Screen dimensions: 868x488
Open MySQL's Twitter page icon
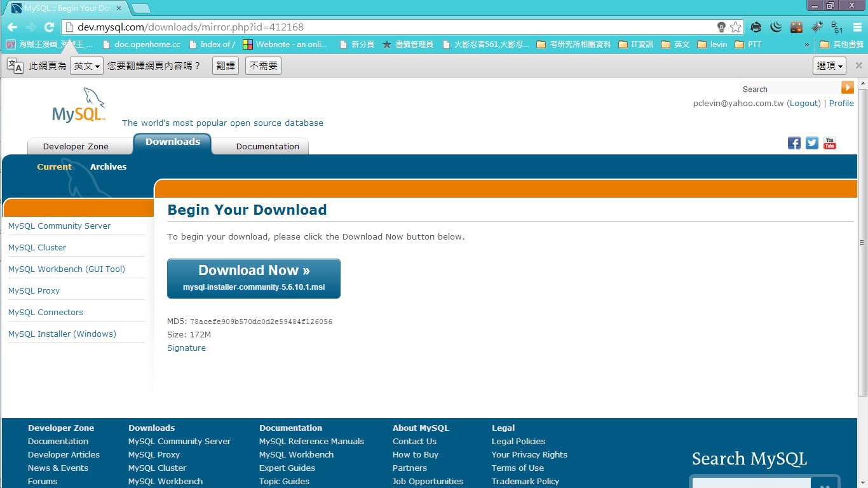point(812,143)
